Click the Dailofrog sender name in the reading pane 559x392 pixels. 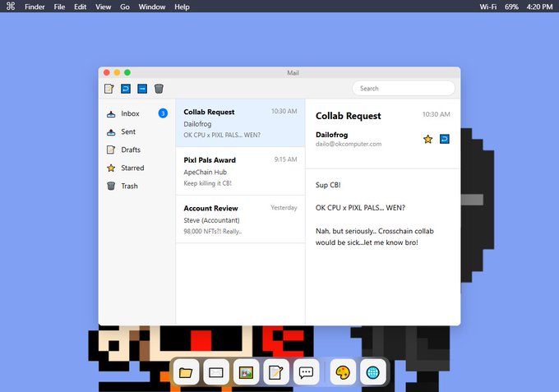(x=332, y=135)
